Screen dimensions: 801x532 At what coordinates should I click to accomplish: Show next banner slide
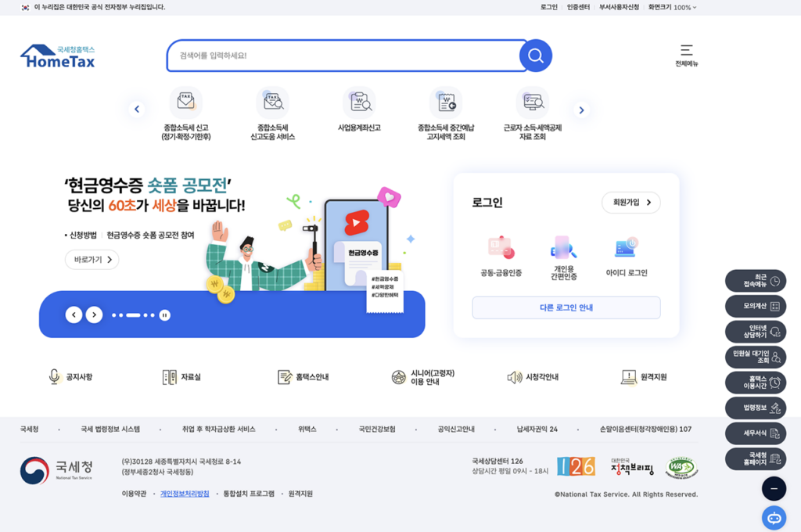pyautogui.click(x=94, y=315)
